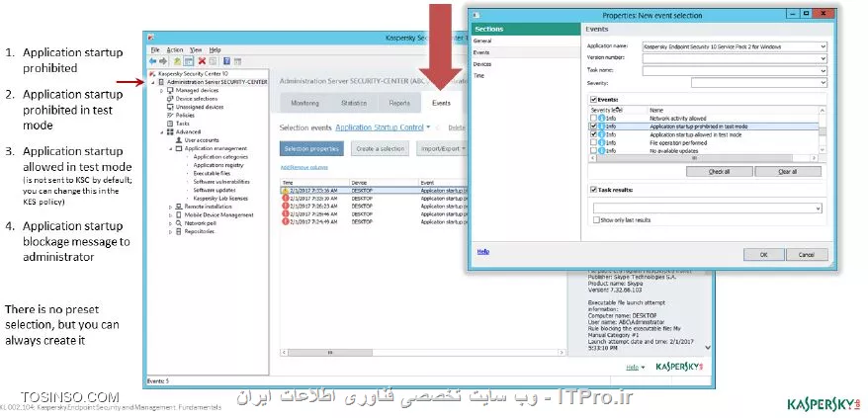
Task: Click the main event table horizontal scrollbar
Action: 423,352
